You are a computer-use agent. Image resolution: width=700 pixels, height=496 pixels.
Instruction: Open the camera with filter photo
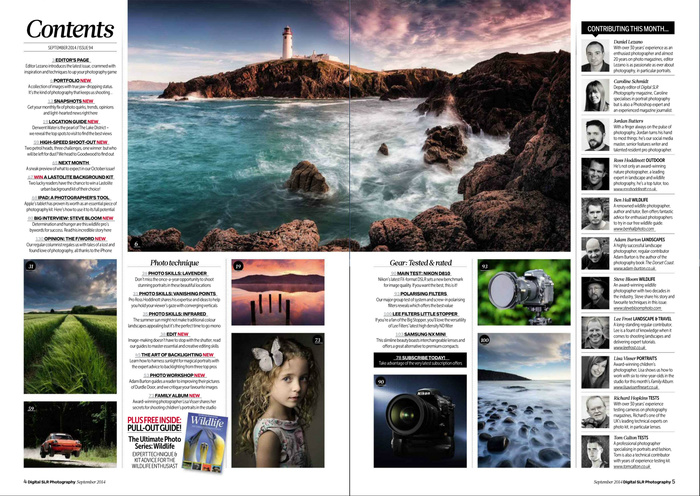(x=524, y=292)
